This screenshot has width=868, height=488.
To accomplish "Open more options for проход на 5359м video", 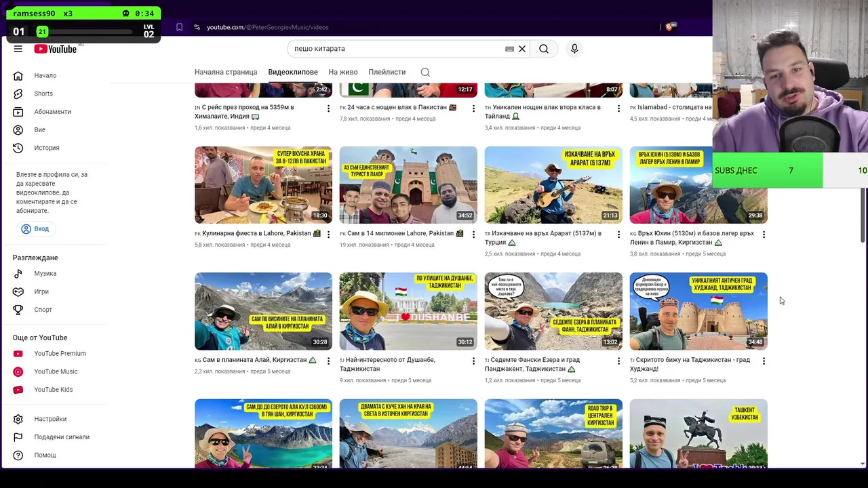I will tap(328, 108).
